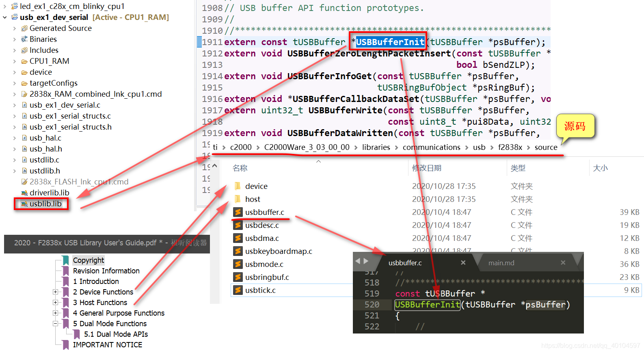Click the source breadcrumb segment

tap(546, 147)
